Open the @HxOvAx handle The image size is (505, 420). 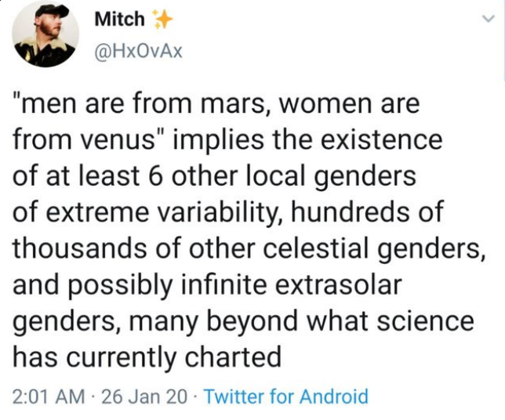tap(133, 50)
